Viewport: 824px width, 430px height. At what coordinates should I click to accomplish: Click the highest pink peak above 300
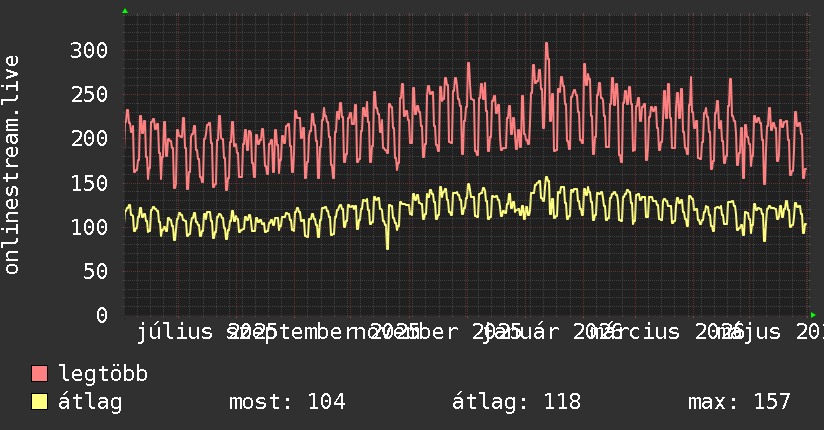(547, 44)
